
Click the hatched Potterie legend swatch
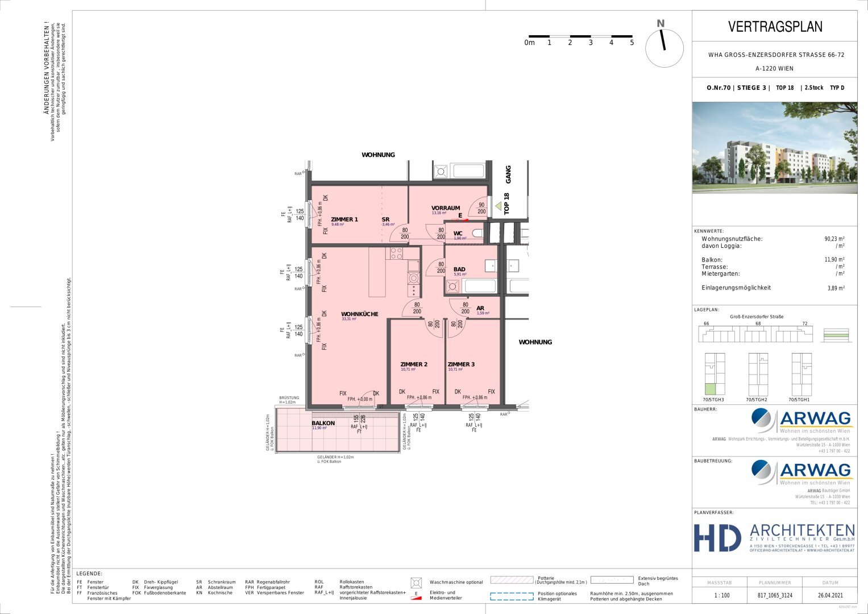[512, 580]
